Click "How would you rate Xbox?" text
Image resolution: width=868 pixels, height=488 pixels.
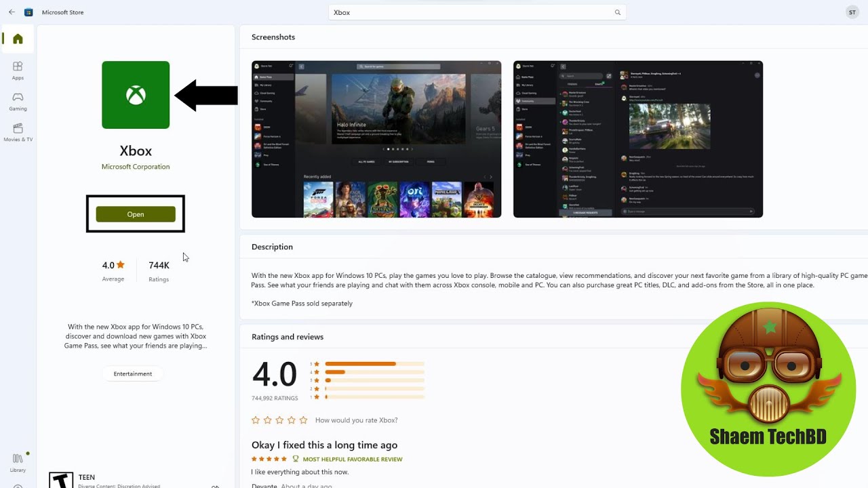tap(357, 420)
